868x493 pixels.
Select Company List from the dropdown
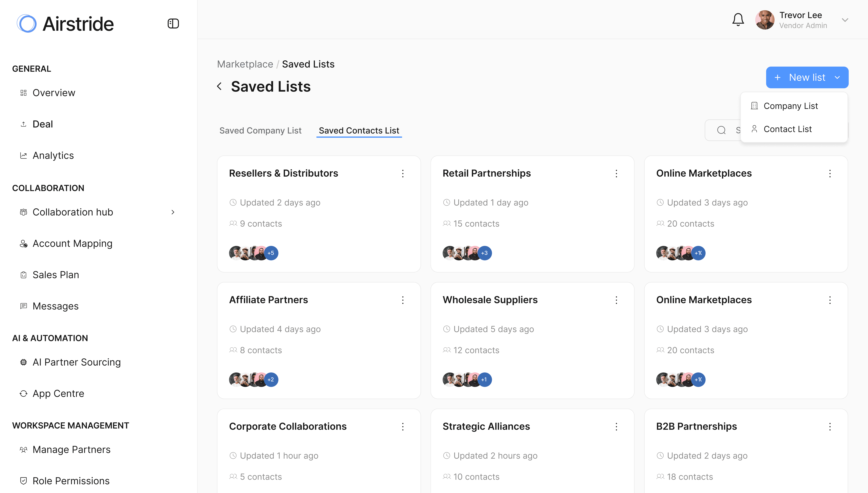(791, 106)
